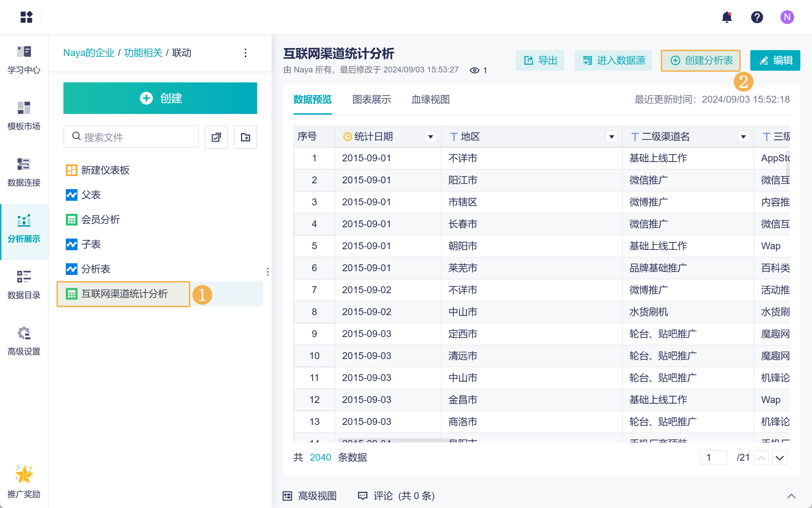Click the new folder icon
Screen dimensions: 812x508
pos(246,137)
